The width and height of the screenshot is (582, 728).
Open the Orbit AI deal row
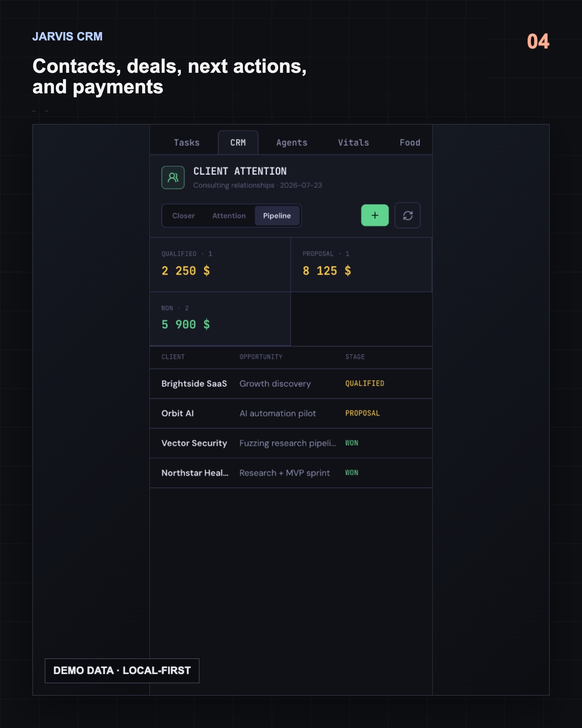[291, 413]
